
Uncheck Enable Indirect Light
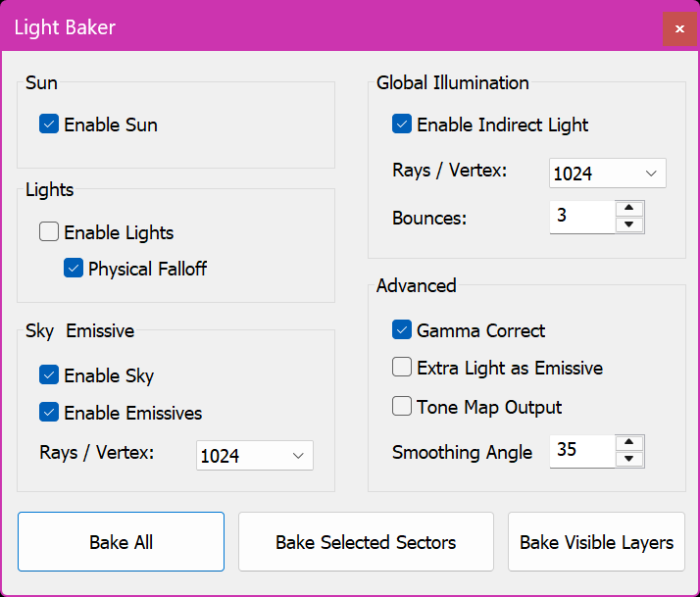click(x=402, y=124)
